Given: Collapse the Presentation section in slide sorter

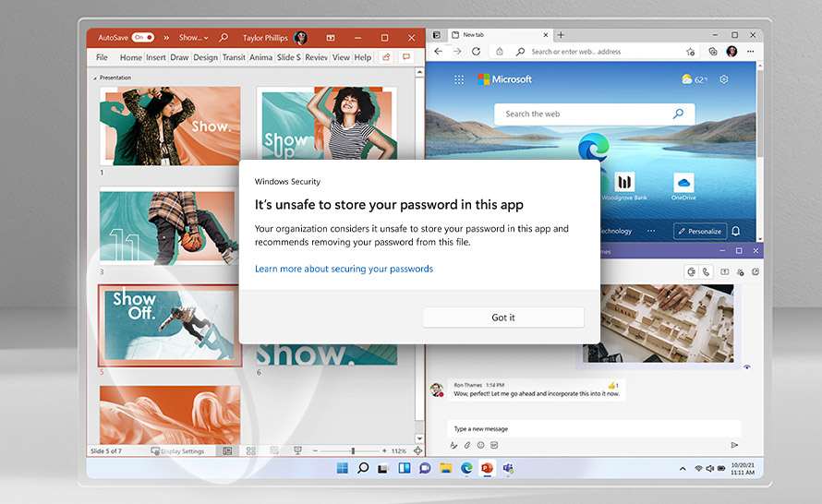Looking at the screenshot, I should point(95,78).
